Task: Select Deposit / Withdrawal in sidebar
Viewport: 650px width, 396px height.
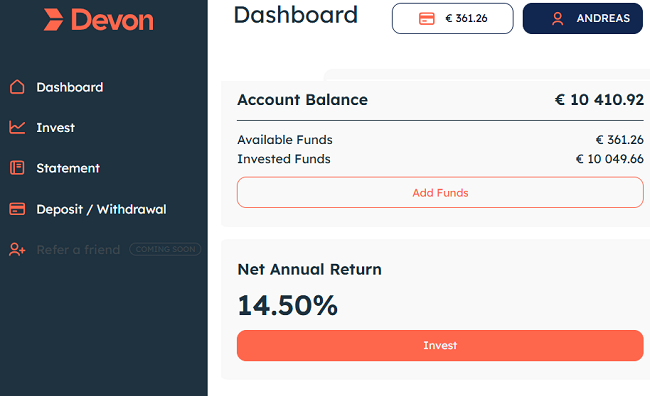Action: [101, 209]
